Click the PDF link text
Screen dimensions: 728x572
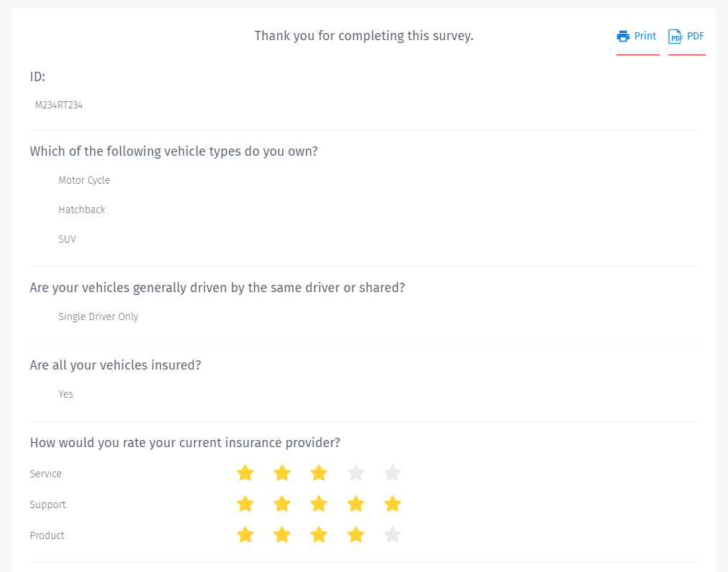point(696,37)
